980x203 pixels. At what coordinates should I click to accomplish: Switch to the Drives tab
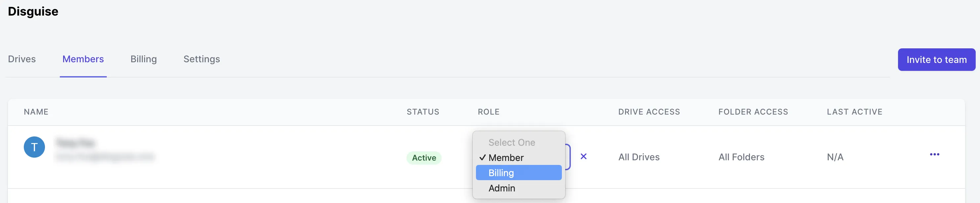[x=22, y=59]
